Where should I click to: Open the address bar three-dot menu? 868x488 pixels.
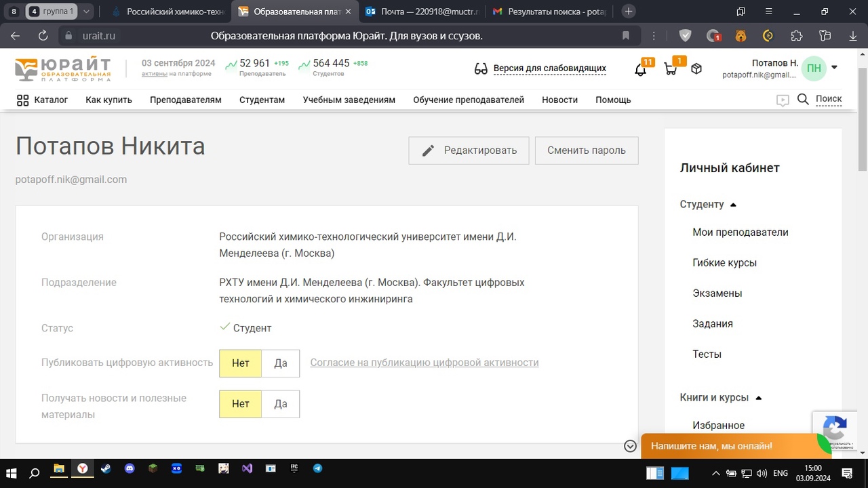[654, 36]
